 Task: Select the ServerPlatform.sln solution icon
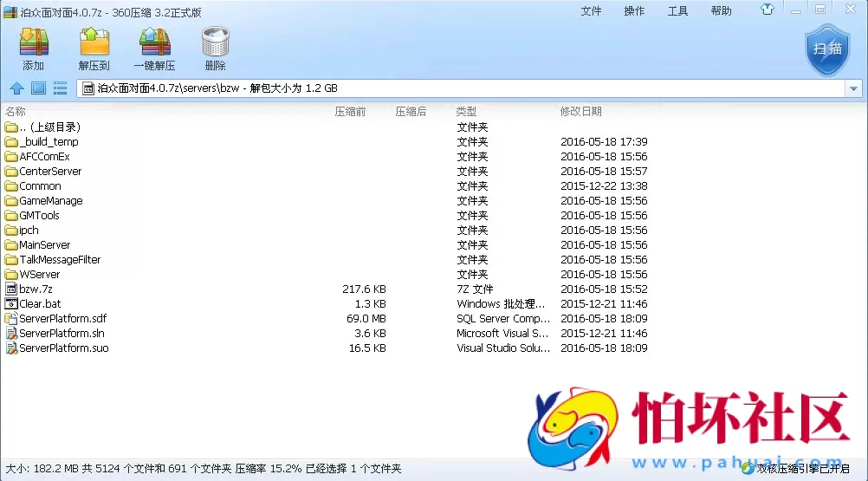point(11,333)
